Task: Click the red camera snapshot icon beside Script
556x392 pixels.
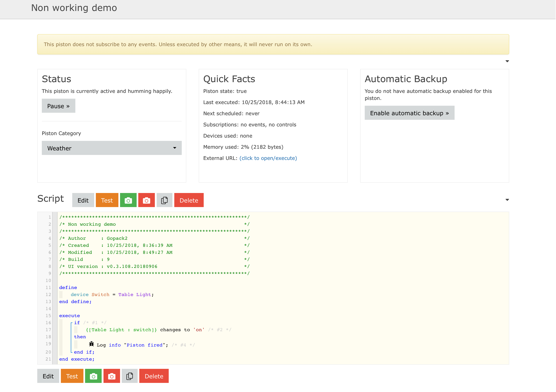Action: [x=147, y=200]
